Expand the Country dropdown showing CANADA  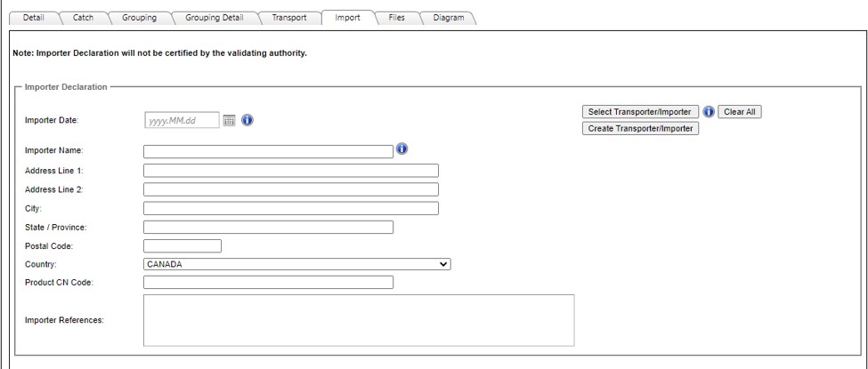[x=297, y=264]
